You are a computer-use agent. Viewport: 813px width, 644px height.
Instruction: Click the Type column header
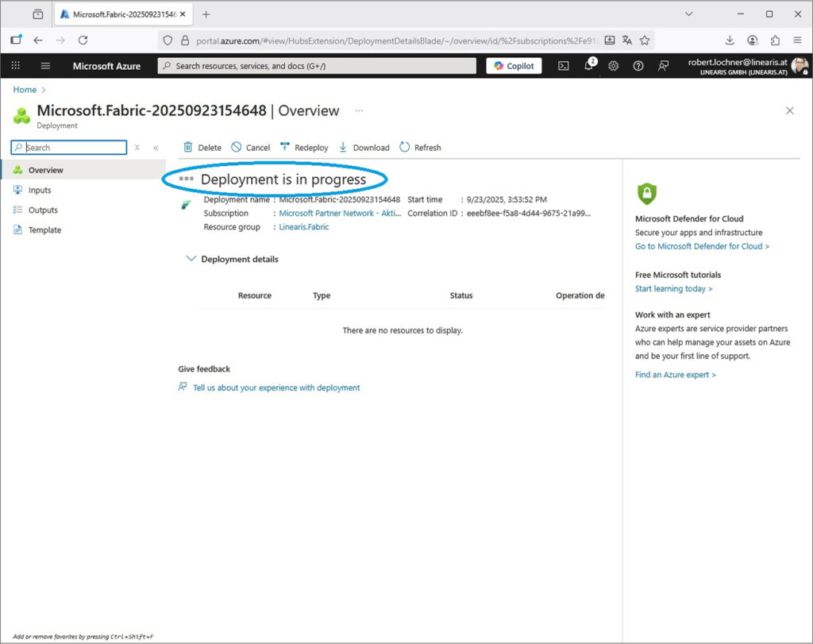coord(322,295)
